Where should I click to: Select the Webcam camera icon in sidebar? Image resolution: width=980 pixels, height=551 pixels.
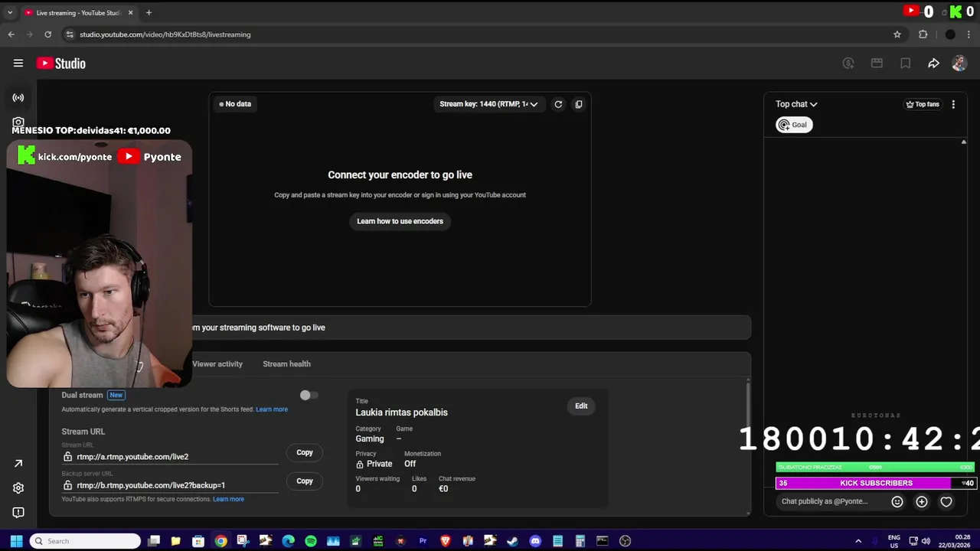point(18,122)
